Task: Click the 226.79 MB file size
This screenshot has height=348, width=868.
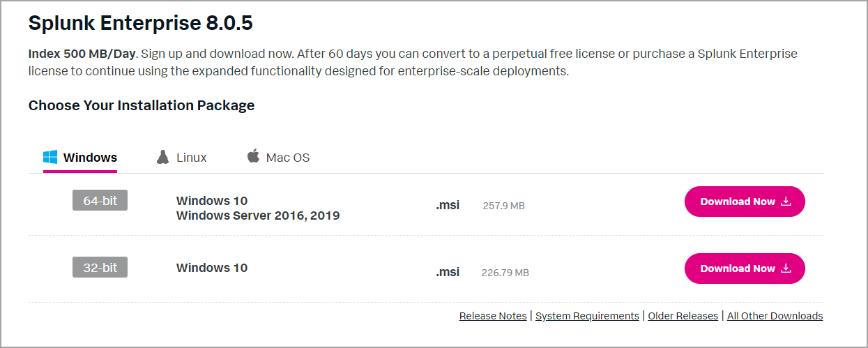Action: point(505,273)
